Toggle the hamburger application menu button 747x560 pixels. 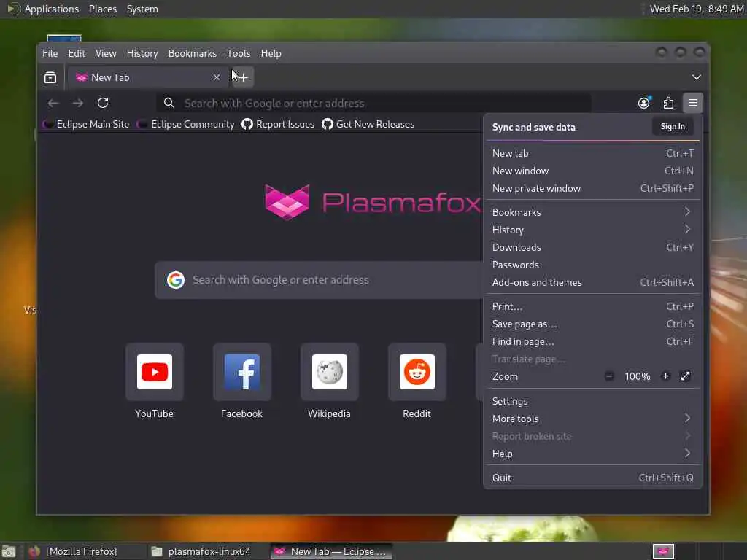693,103
